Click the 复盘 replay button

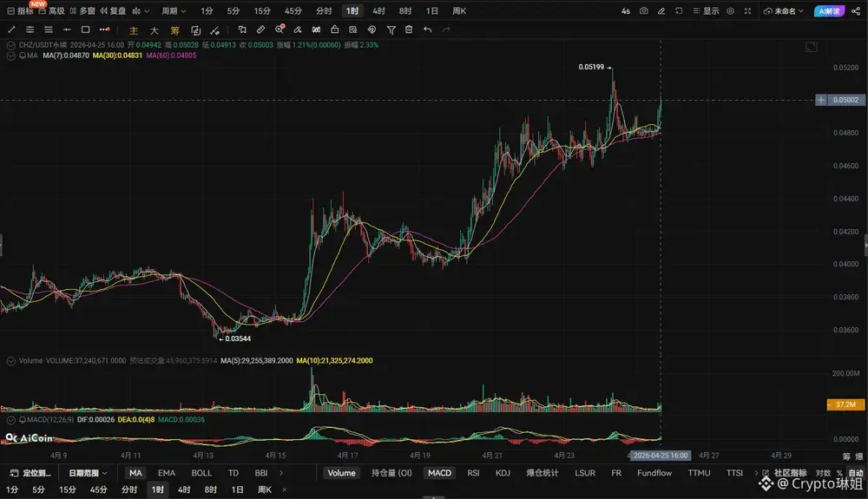click(112, 11)
